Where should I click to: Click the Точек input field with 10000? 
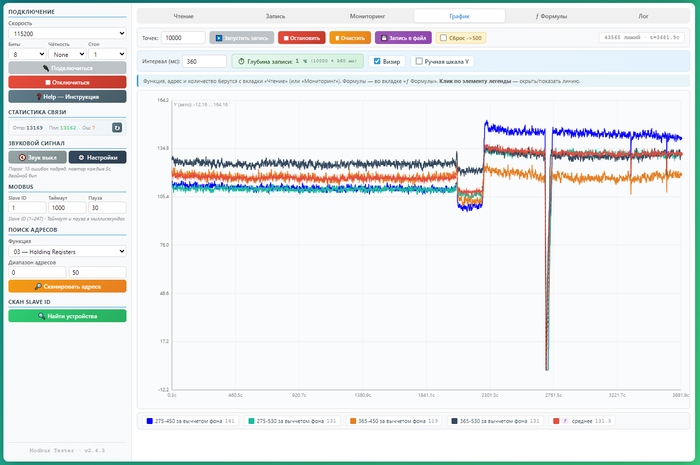tap(183, 38)
